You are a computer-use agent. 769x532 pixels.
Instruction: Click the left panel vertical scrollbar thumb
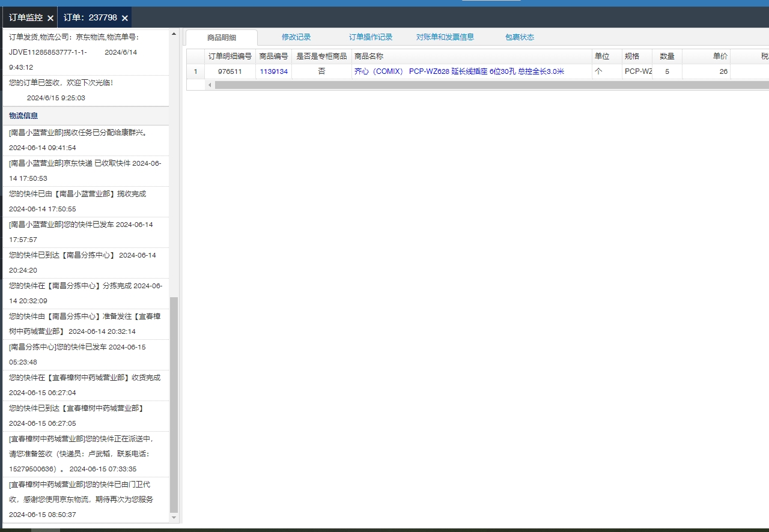click(174, 404)
